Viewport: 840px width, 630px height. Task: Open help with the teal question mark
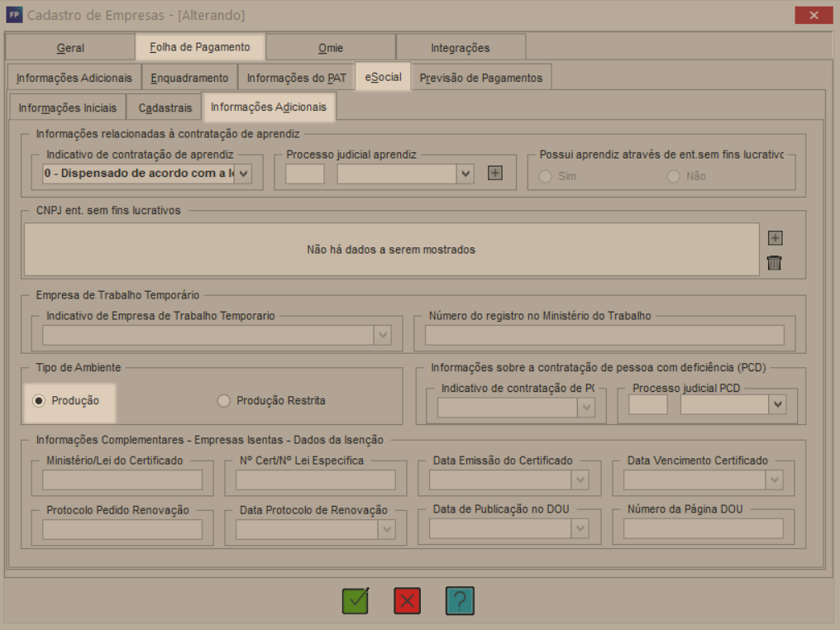tap(460, 600)
